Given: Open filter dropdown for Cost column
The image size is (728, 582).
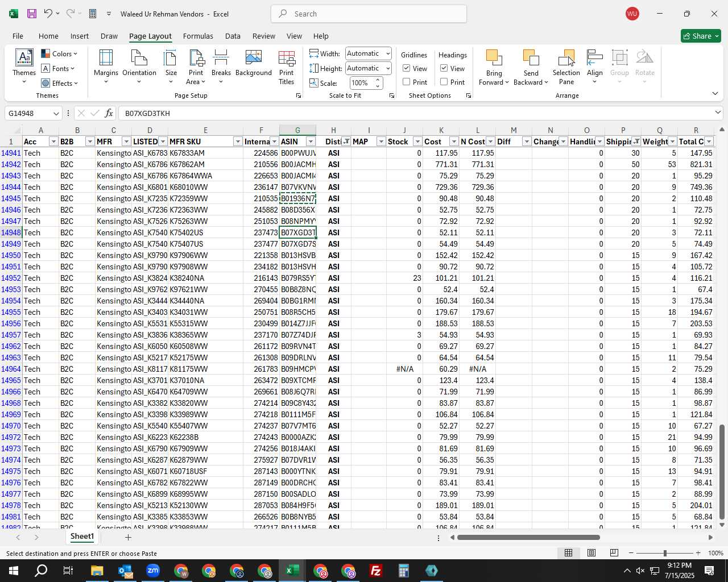Looking at the screenshot, I should [x=454, y=142].
